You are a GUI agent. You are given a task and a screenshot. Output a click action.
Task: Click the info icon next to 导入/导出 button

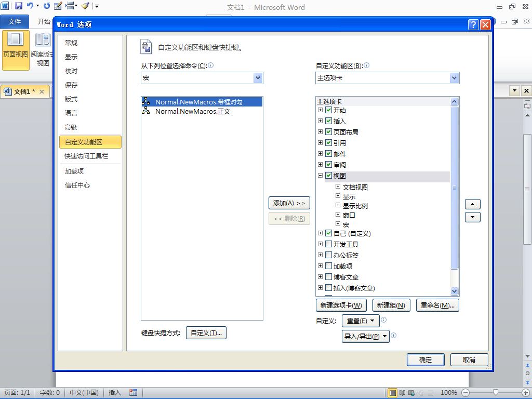[x=394, y=335]
